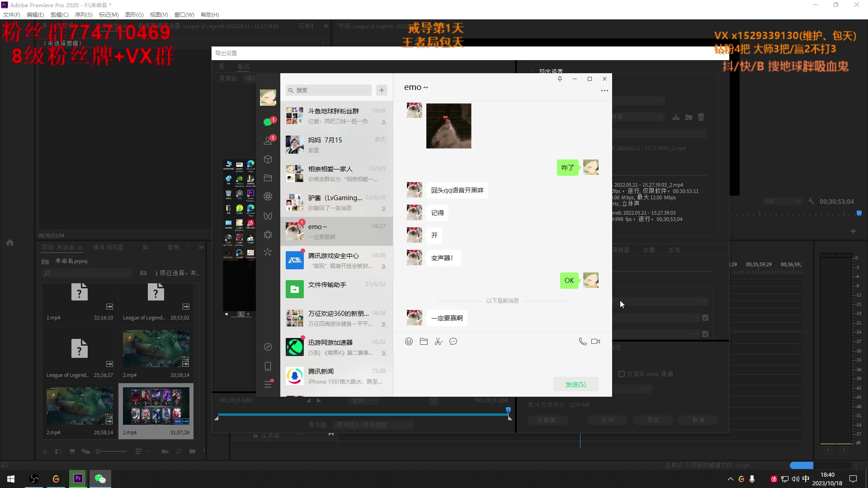Open 文件(F) menu

11,14
